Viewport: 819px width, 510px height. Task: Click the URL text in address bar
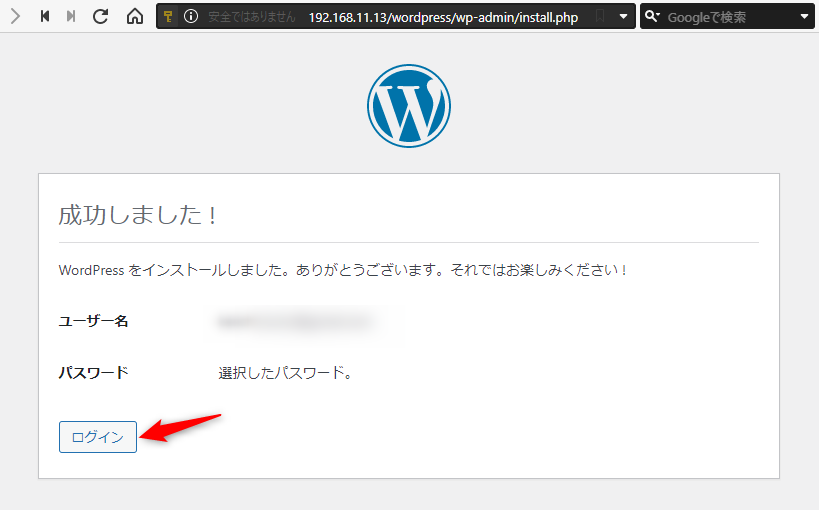tap(443, 18)
